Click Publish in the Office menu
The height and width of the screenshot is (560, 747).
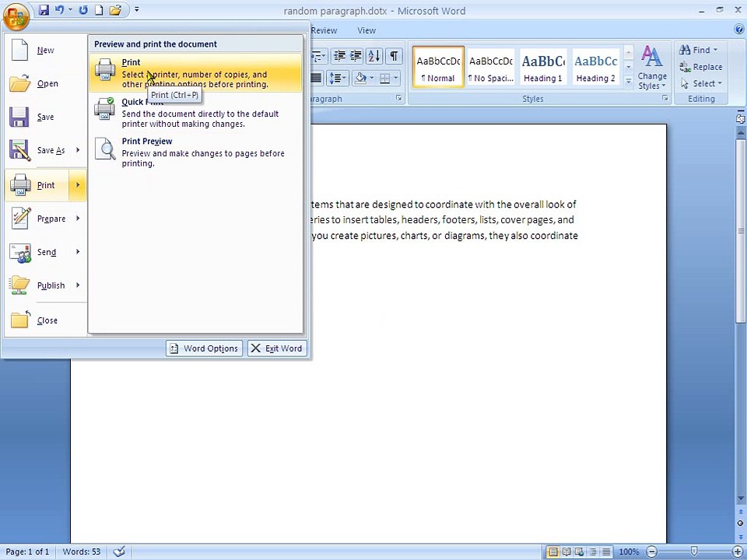click(x=37, y=285)
